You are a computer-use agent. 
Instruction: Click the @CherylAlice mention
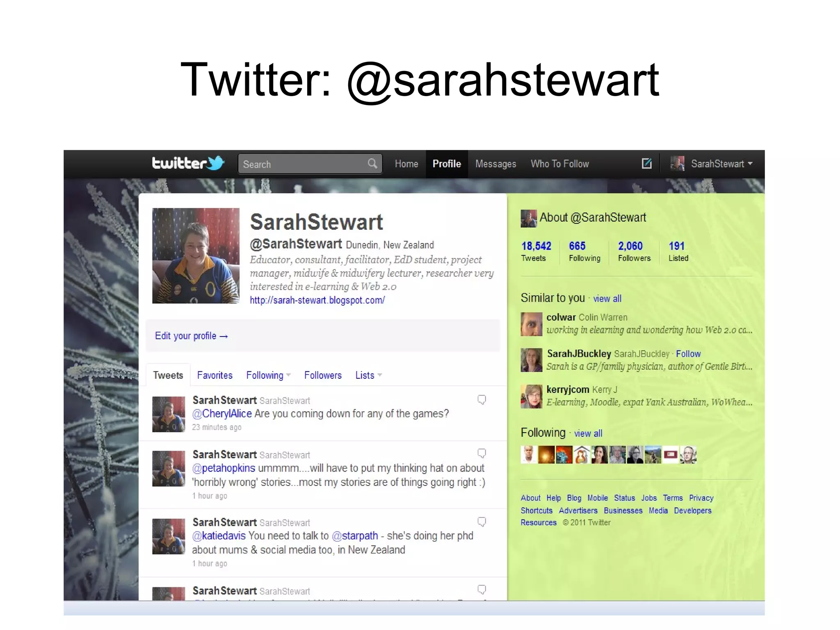click(222, 413)
